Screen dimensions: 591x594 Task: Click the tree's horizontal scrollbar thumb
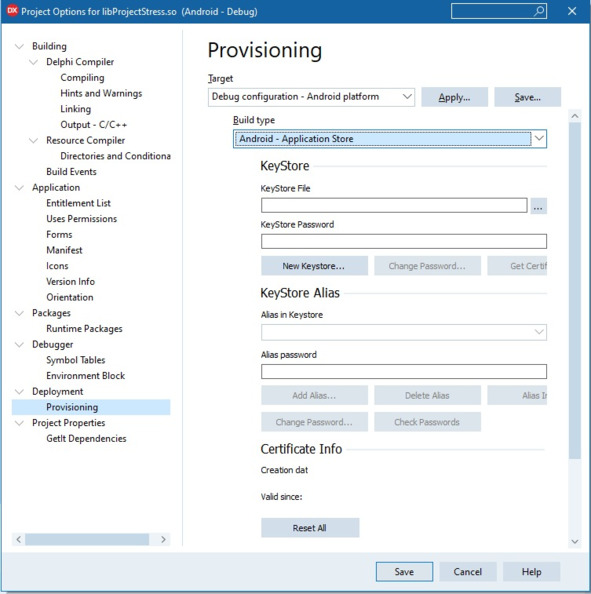87,539
